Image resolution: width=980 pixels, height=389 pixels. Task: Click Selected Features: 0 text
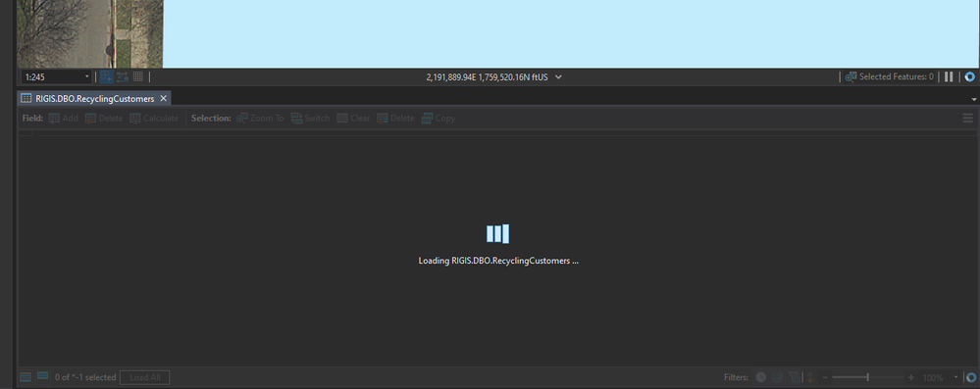pyautogui.click(x=897, y=76)
